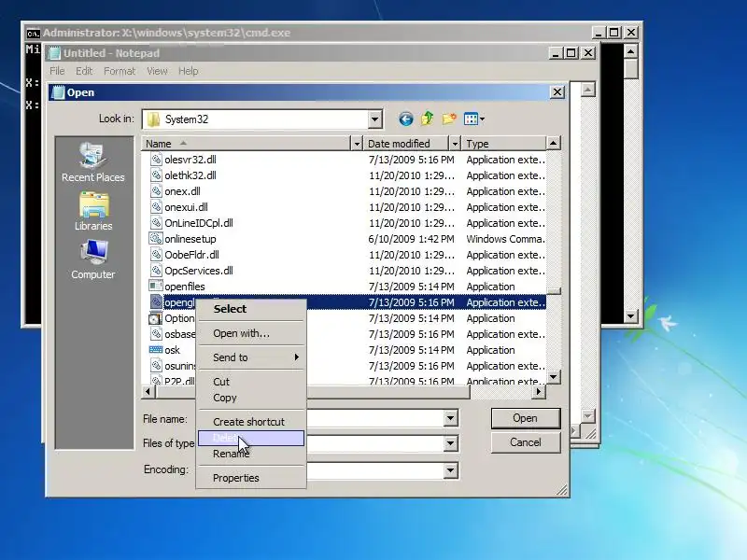747x560 pixels.
Task: Select the OnLineIDCpl.dll file icon
Action: coord(156,223)
